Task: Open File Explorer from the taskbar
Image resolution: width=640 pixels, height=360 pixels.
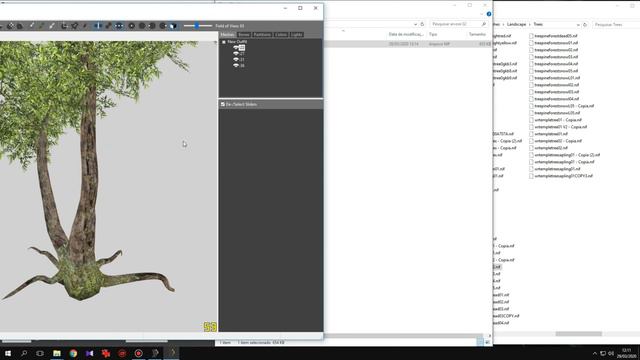Action: [x=57, y=353]
